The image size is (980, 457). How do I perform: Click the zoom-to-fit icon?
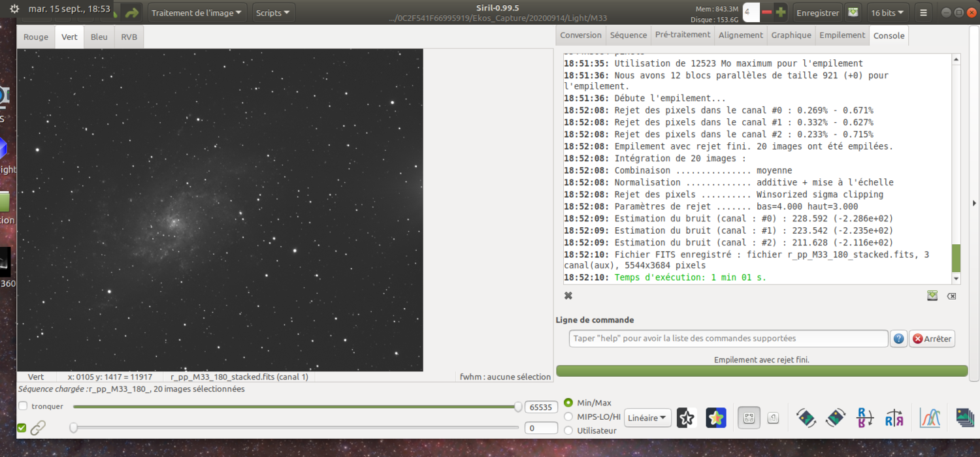749,418
